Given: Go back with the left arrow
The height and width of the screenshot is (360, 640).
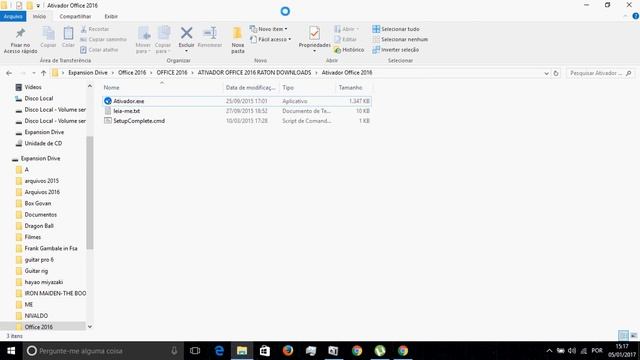Looking at the screenshot, I should [9, 73].
